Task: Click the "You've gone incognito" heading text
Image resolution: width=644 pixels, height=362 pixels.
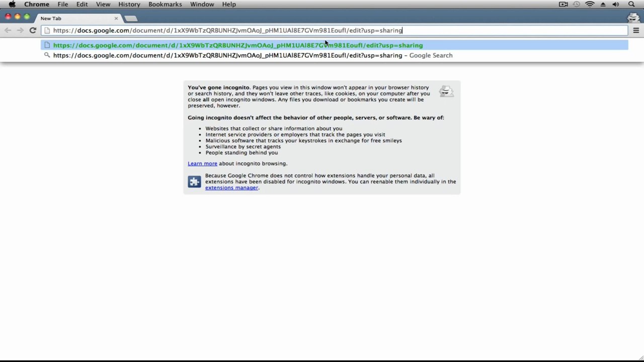Action: click(218, 87)
